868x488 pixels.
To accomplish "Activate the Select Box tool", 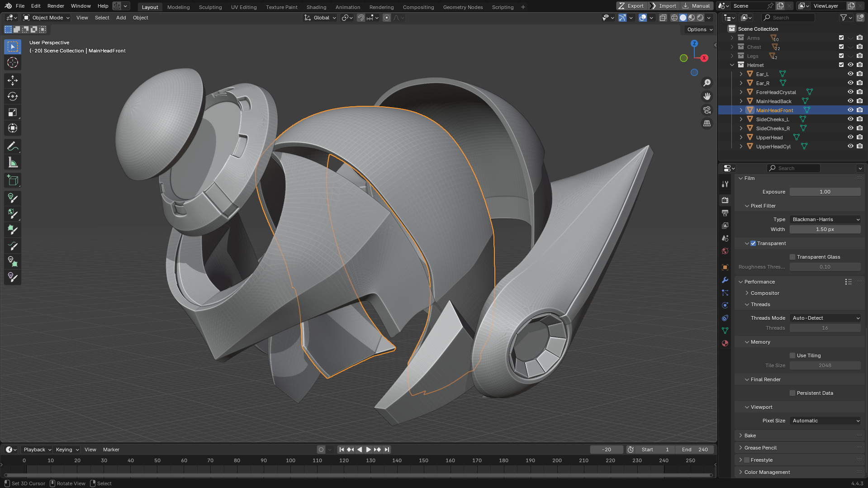I will click(x=13, y=47).
